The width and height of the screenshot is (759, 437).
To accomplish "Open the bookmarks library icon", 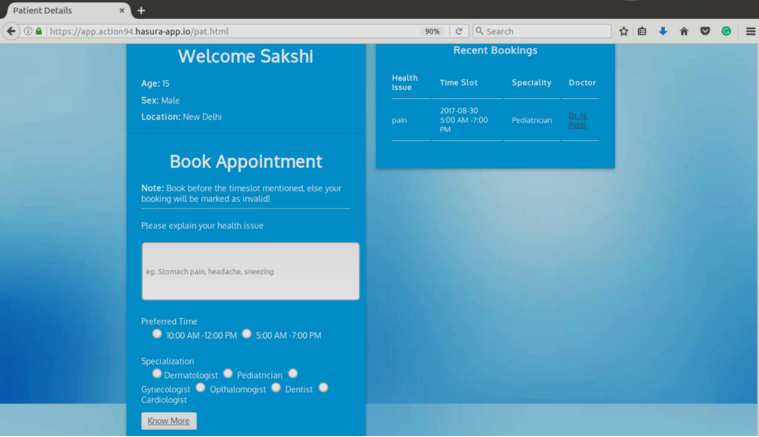I will point(642,31).
